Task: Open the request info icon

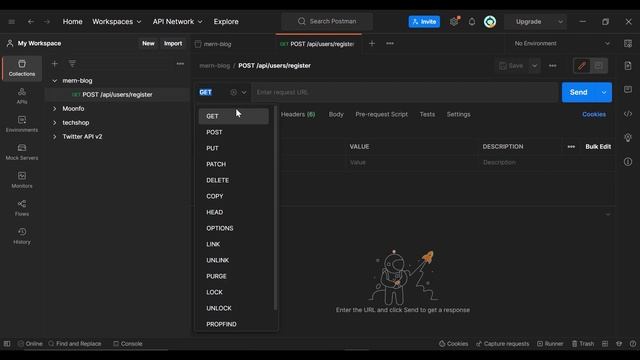Action: pos(628,162)
